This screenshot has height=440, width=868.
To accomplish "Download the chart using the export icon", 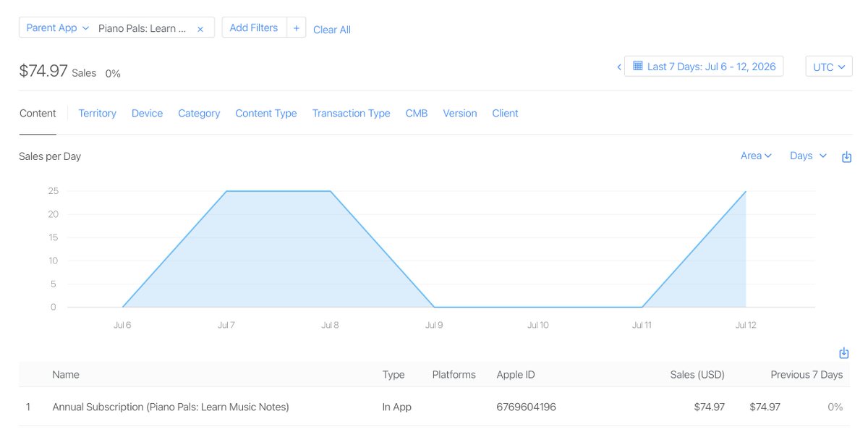I will pyautogui.click(x=846, y=157).
